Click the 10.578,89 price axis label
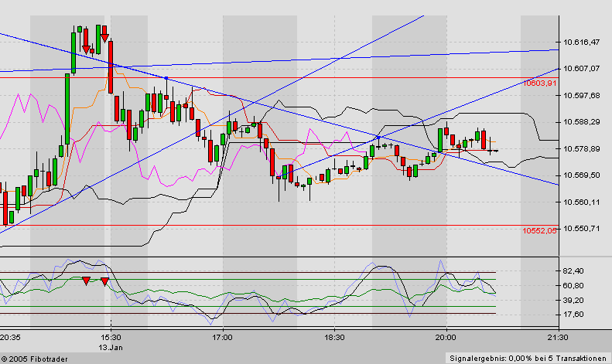This screenshot has width=612, height=364. click(581, 149)
